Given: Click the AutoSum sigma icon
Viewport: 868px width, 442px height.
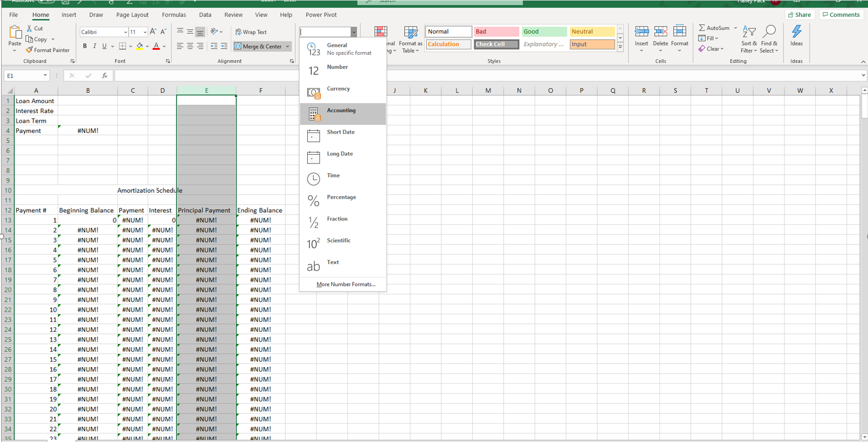Looking at the screenshot, I should tap(702, 28).
